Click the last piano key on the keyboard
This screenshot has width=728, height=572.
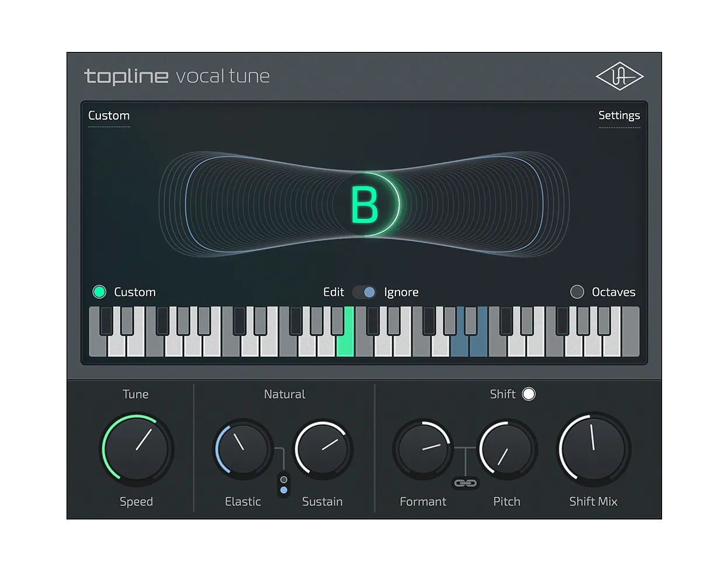click(631, 332)
